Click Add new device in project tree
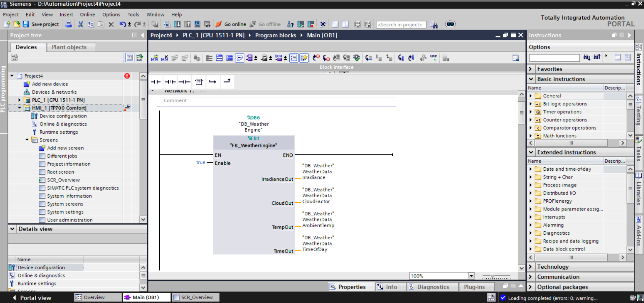Viewport: 644px width, 303px height. [50, 84]
